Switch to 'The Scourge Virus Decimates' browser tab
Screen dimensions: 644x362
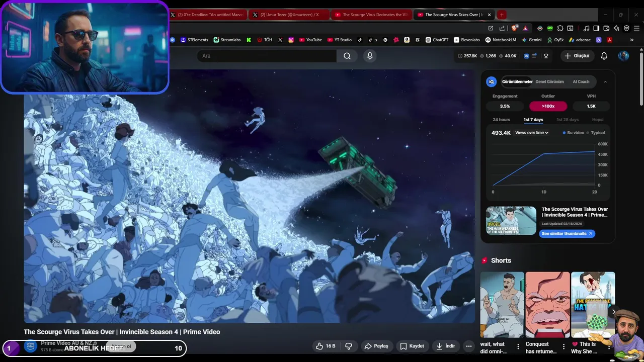tap(371, 15)
